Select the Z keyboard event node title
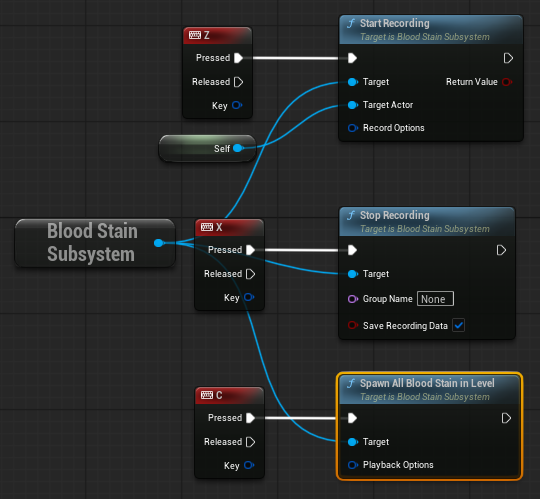This screenshot has height=499, width=540. 217,35
